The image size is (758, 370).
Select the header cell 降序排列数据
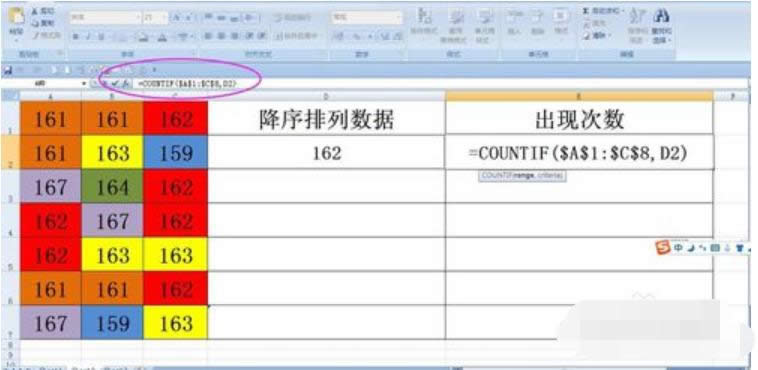[x=326, y=118]
